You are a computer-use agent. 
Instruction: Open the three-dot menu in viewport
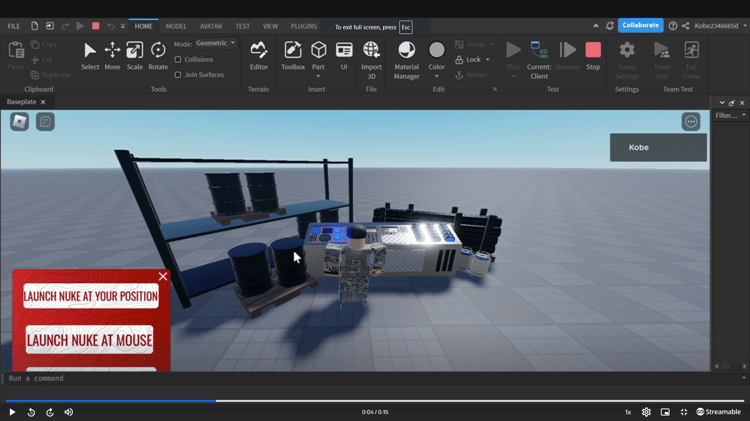[691, 122]
